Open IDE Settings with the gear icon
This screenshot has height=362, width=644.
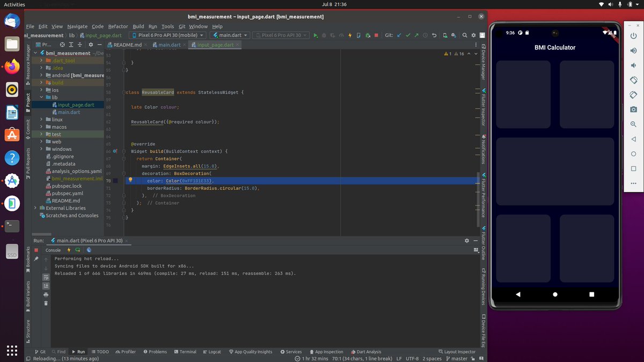(x=473, y=35)
